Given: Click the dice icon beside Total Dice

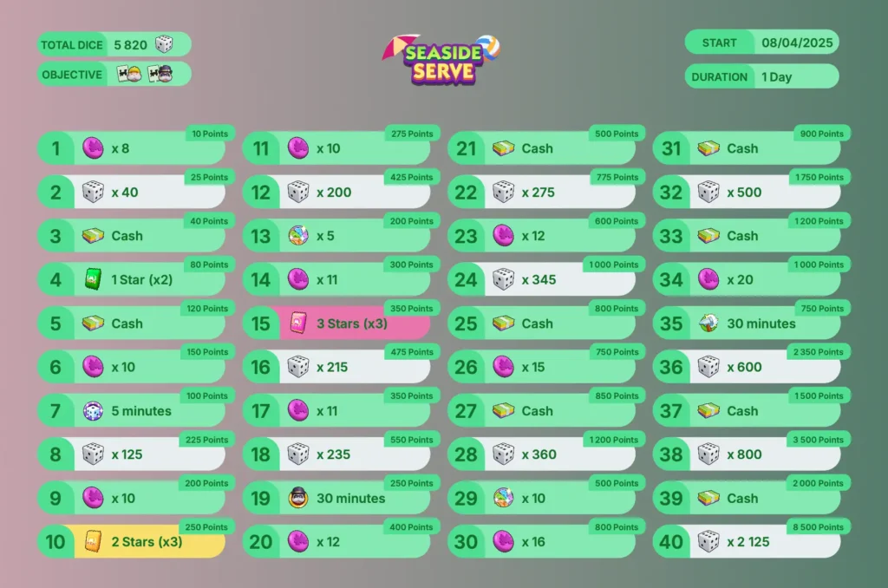Looking at the screenshot, I should pyautogui.click(x=164, y=44).
